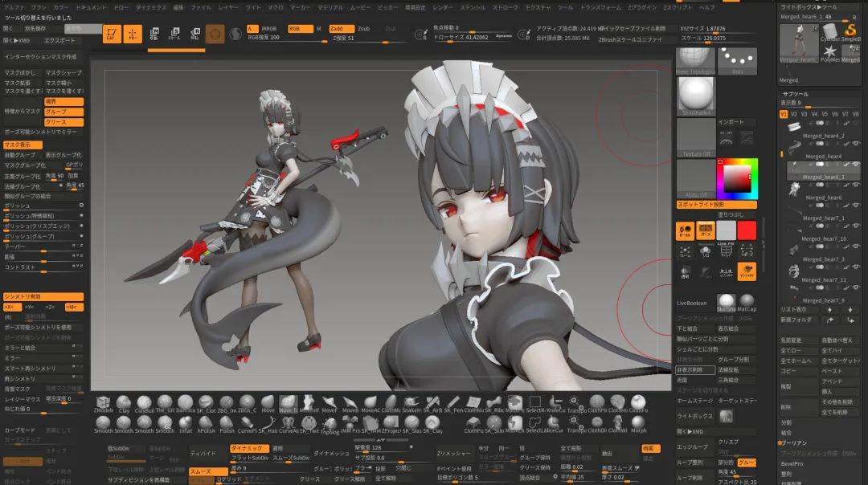868x485 pixels.
Task: Click the ダイナメッシュ button
Action: tap(331, 454)
